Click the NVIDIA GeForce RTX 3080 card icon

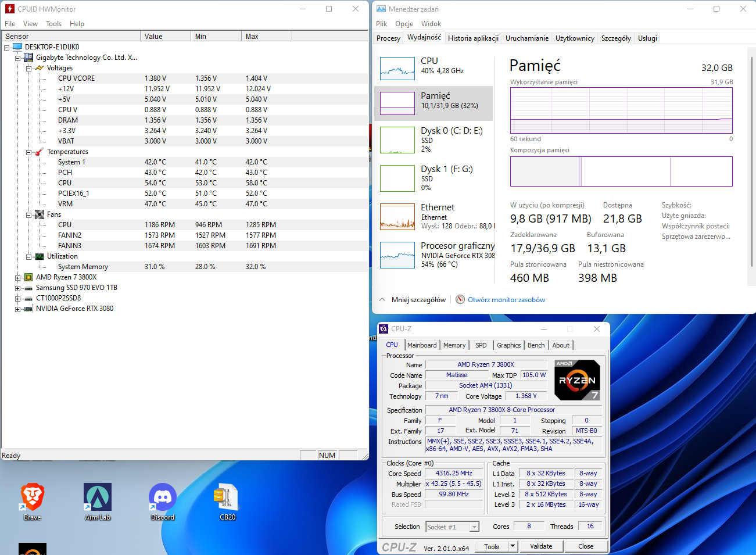pyautogui.click(x=28, y=309)
